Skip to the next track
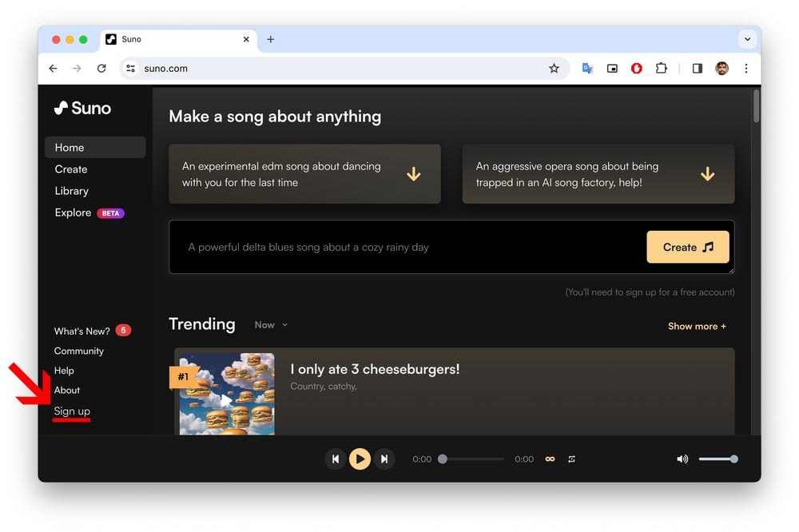Image resolution: width=799 pixels, height=532 pixels. 384,459
